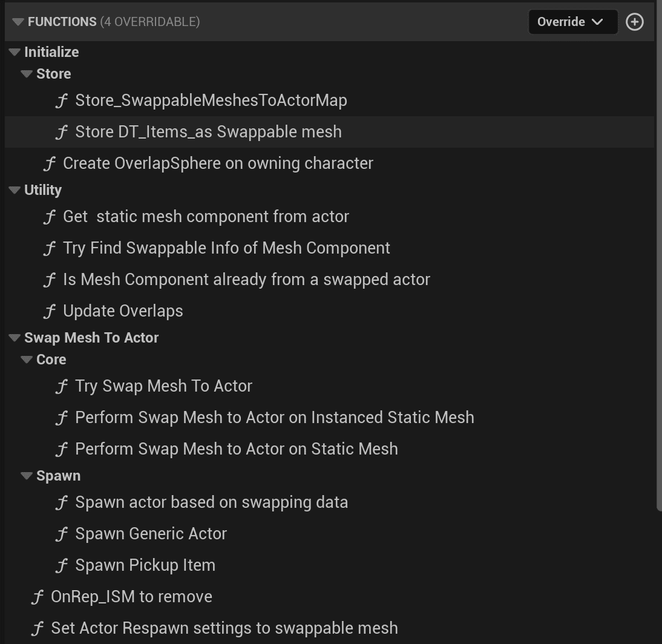Click function icon of Update Overlaps
Image resolution: width=662 pixels, height=644 pixels.
pyautogui.click(x=50, y=312)
